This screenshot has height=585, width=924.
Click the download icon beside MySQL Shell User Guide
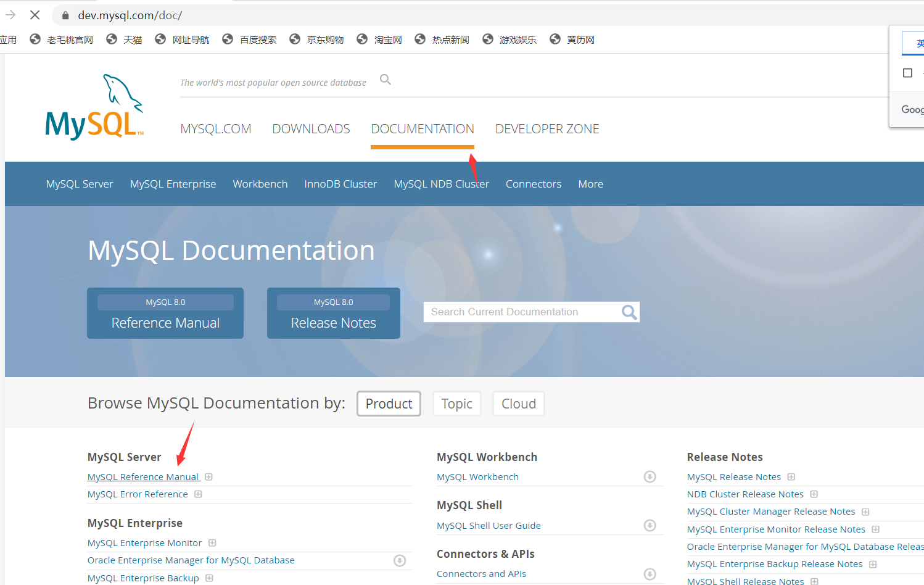(650, 525)
